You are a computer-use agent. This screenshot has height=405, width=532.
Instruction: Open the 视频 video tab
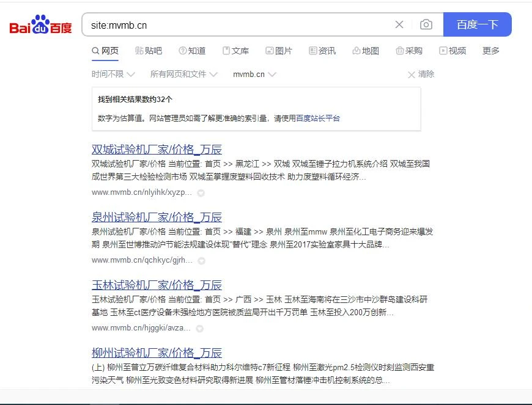click(453, 51)
